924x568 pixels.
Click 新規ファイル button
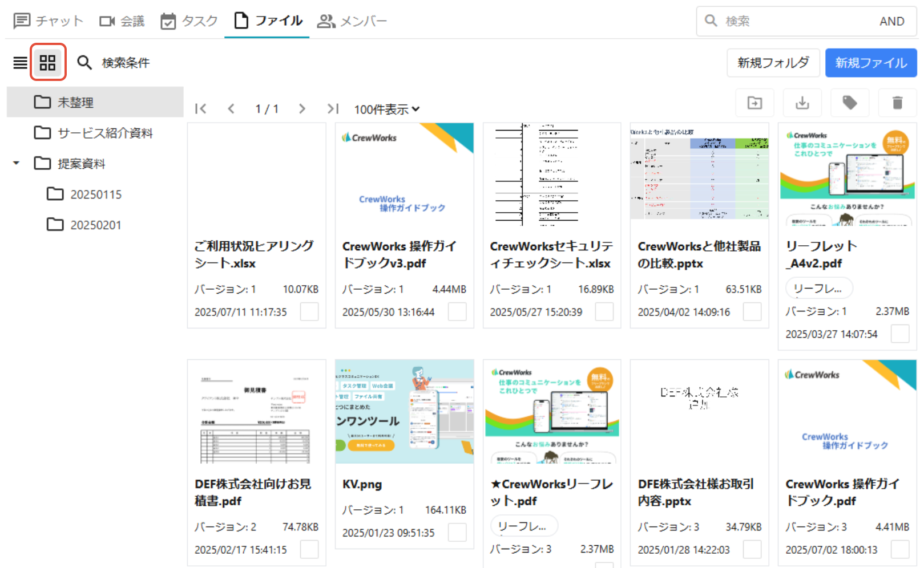click(871, 63)
